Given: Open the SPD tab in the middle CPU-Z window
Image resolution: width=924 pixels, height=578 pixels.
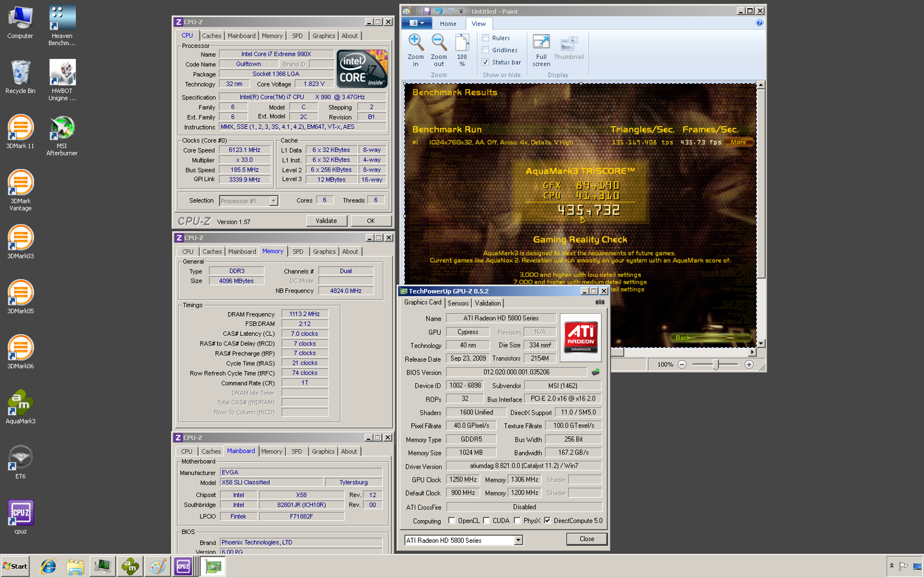Looking at the screenshot, I should coord(298,251).
